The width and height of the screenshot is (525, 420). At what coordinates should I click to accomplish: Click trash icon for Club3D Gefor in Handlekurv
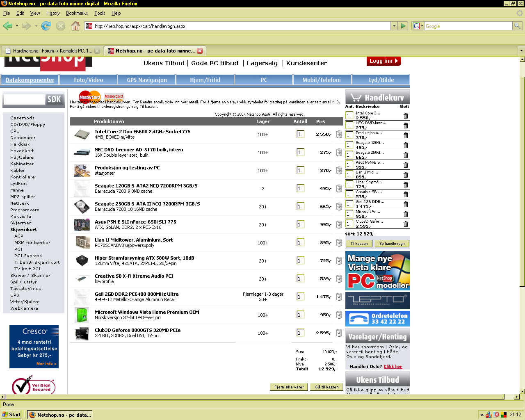click(x=406, y=224)
